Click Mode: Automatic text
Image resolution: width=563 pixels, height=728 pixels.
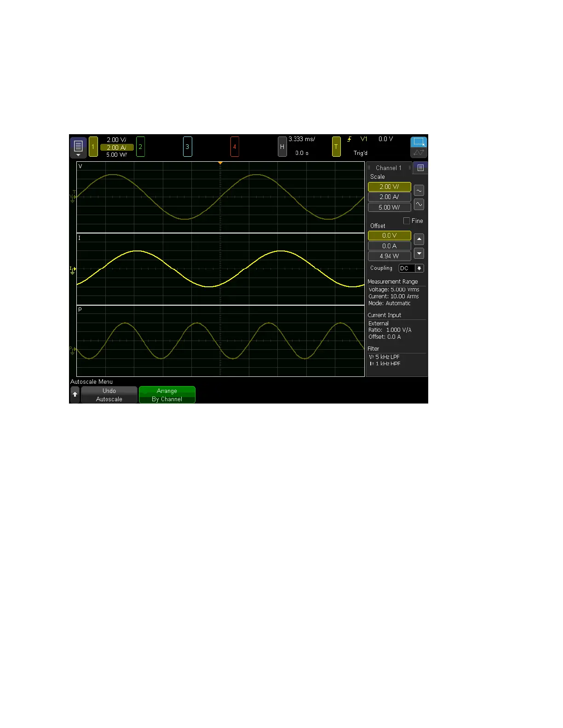pyautogui.click(x=390, y=303)
